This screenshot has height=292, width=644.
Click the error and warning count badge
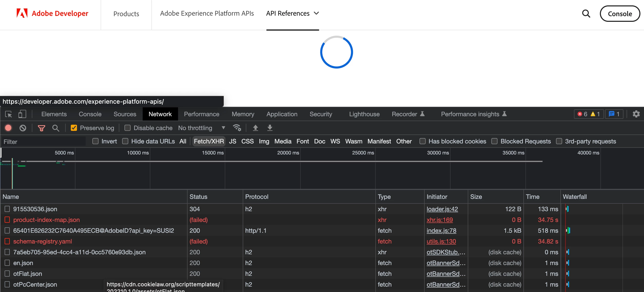(x=589, y=114)
